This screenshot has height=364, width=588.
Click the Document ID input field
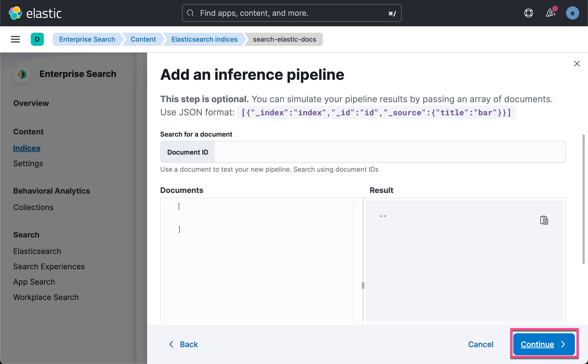pyautogui.click(x=390, y=152)
